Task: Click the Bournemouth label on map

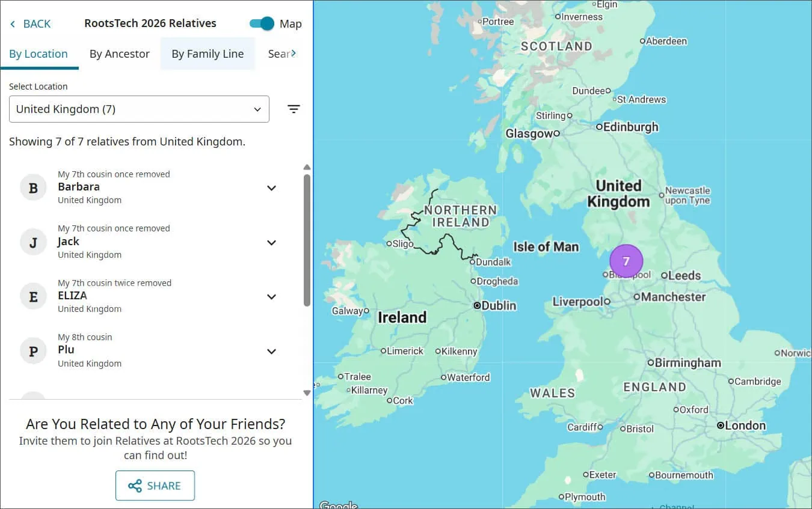Action: click(684, 475)
